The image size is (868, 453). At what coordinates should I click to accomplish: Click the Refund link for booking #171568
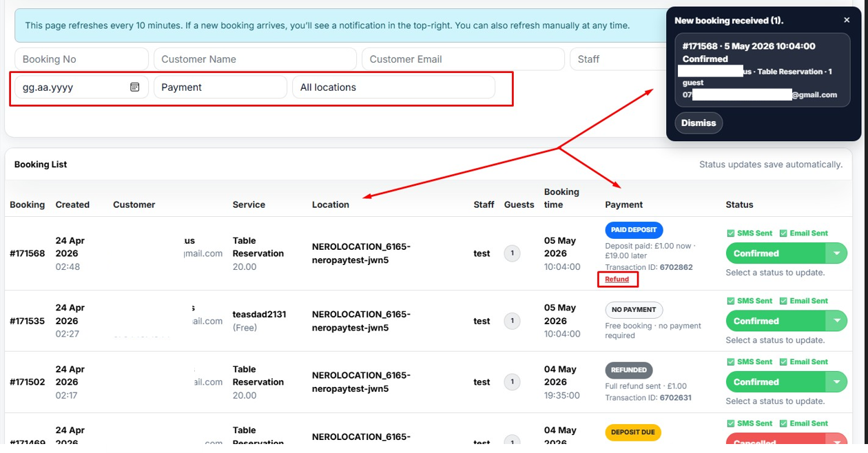[617, 280]
